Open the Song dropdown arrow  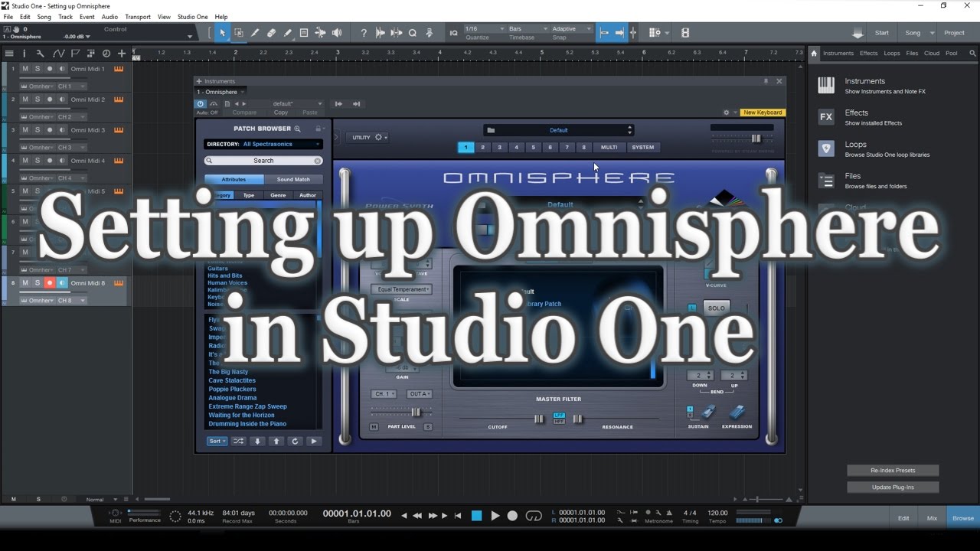[x=932, y=33]
